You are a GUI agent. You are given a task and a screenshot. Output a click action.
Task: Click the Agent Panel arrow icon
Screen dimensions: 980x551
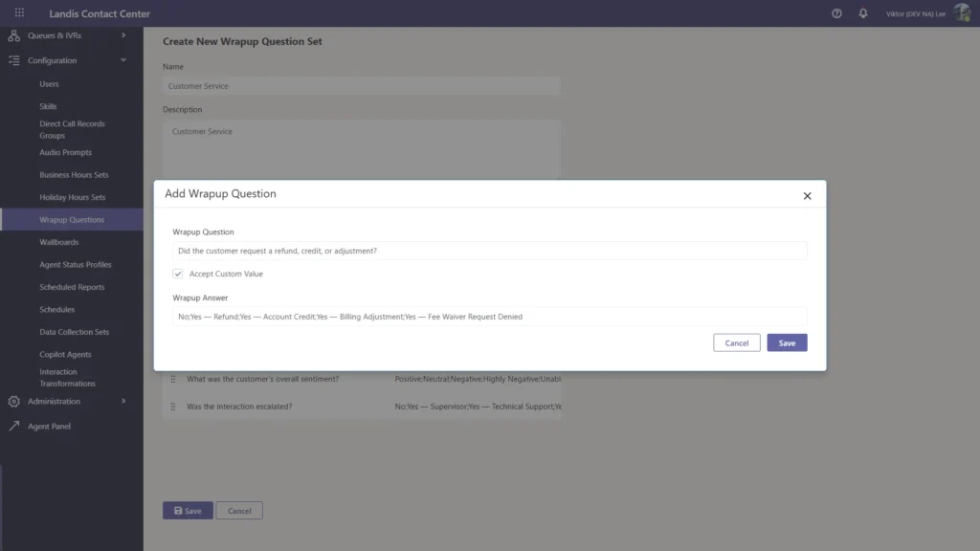(13, 426)
